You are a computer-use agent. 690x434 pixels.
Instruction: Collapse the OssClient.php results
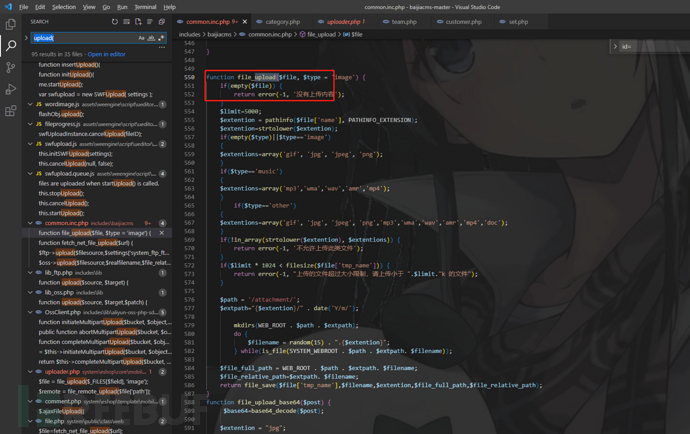[30, 312]
